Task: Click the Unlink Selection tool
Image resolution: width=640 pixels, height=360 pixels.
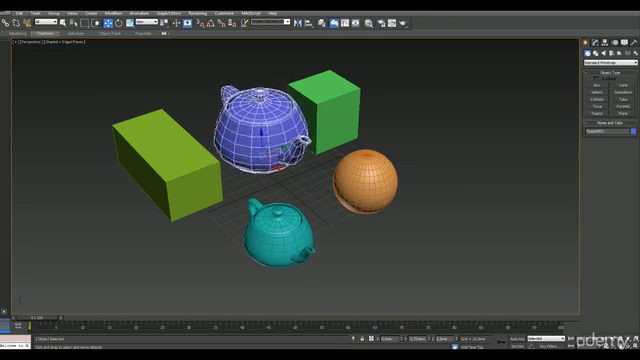Action: click(x=16, y=23)
